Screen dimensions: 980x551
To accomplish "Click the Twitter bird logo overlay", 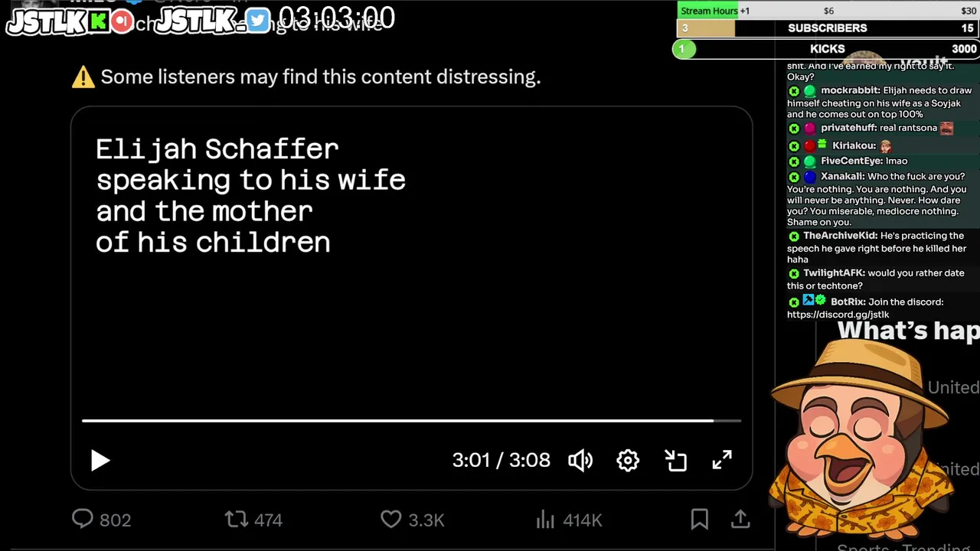I will pos(258,21).
